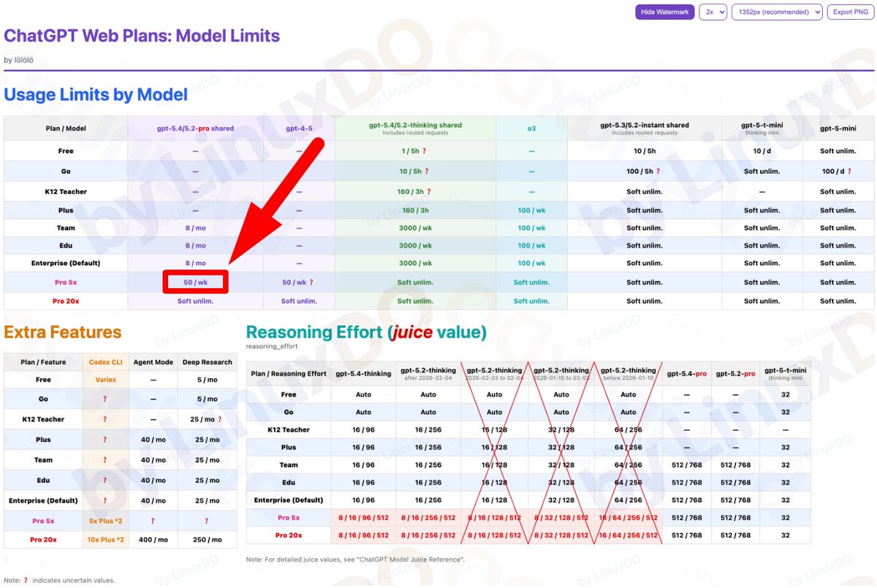Click the 'ChatGPT Web Plans: Model Limits' title
The image size is (877, 588).
coord(142,35)
